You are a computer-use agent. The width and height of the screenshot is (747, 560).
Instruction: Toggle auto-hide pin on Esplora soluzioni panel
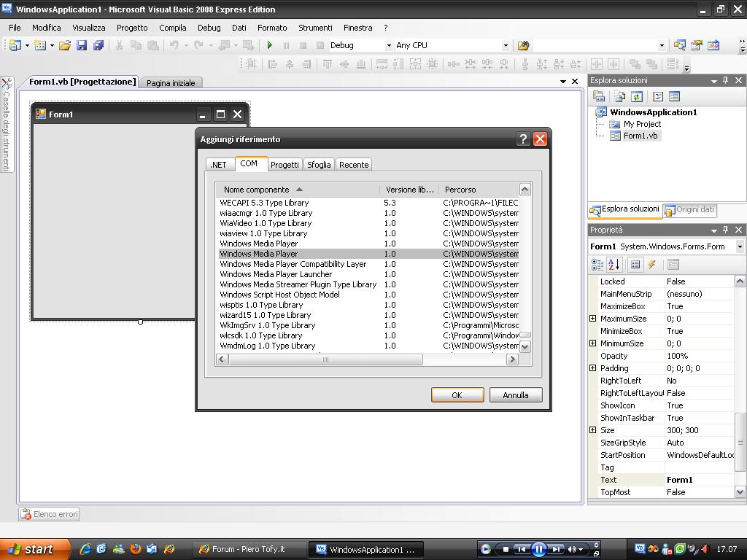(726, 80)
